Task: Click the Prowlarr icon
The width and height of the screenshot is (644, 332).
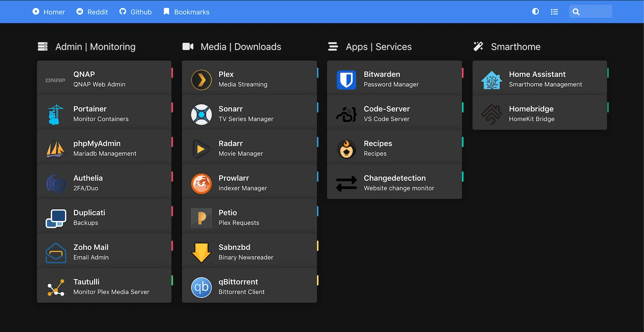Action: (201, 184)
